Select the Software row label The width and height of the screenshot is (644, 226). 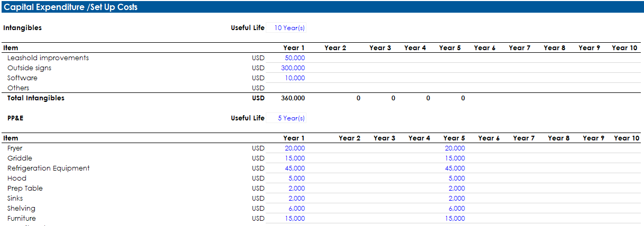pos(22,78)
